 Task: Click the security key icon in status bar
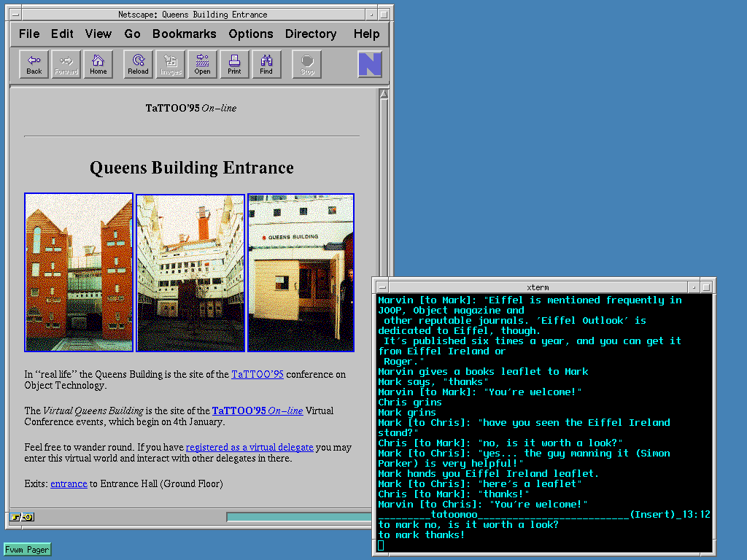click(22, 517)
